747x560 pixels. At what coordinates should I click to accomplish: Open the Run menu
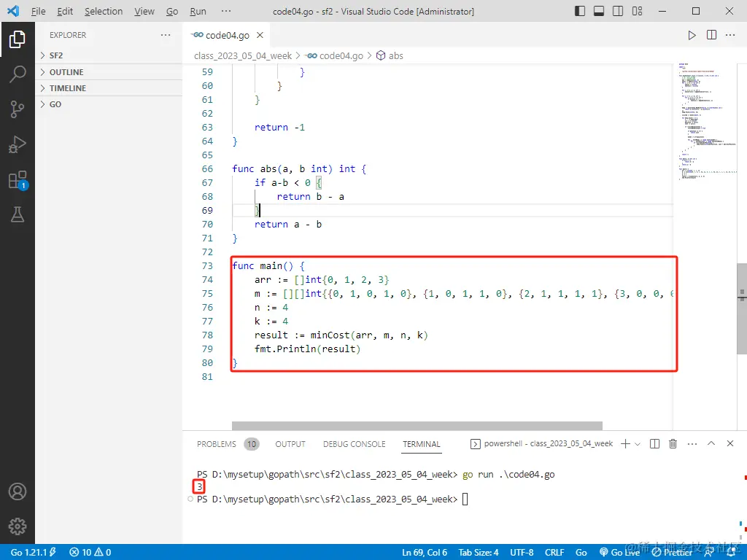coord(198,11)
